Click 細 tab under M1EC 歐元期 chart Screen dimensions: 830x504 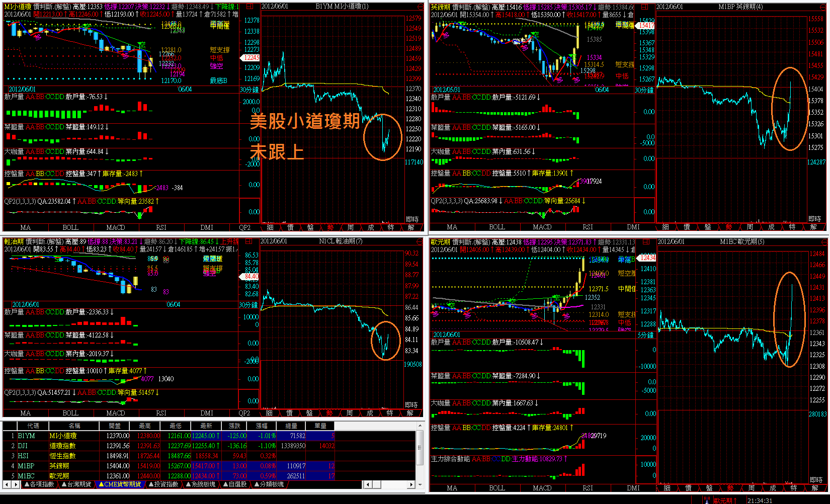coord(667,488)
